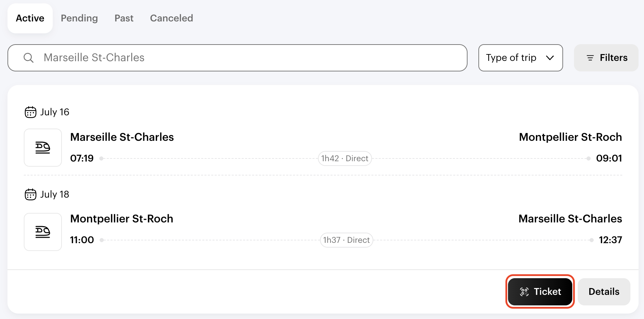
Task: Click train icon for Marseille departure trip
Action: (43, 148)
